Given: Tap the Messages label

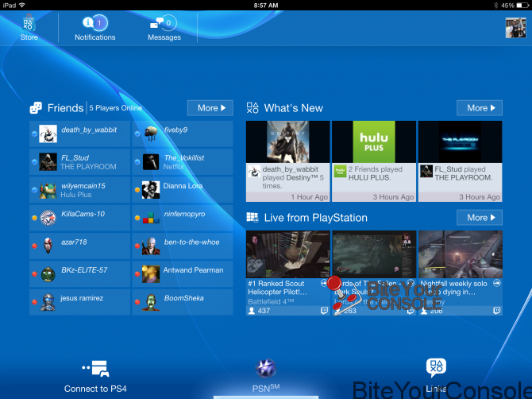Looking at the screenshot, I should coord(164,37).
